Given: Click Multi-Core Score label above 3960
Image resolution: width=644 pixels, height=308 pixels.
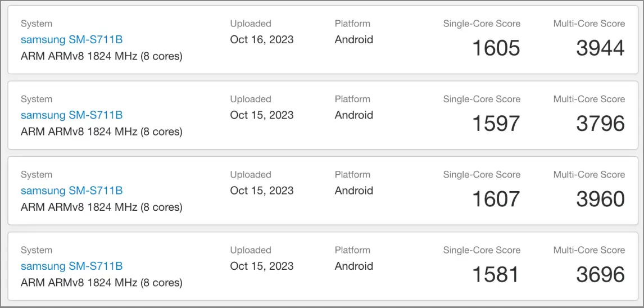Looking at the screenshot, I should [x=589, y=175].
